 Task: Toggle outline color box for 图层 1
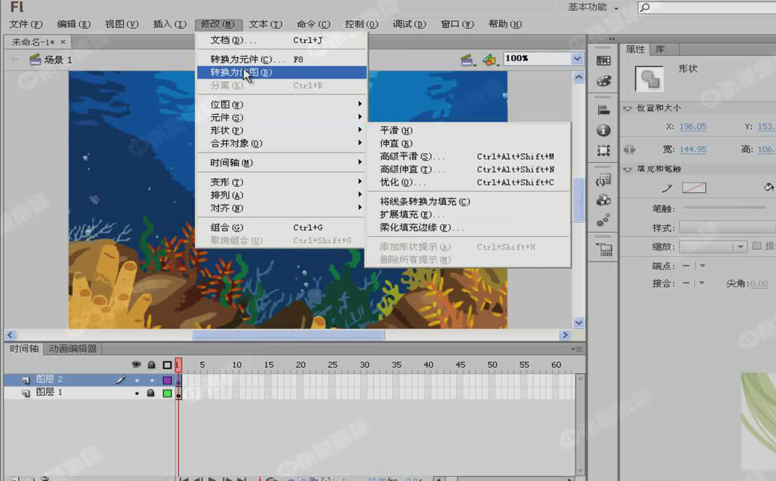coord(167,393)
